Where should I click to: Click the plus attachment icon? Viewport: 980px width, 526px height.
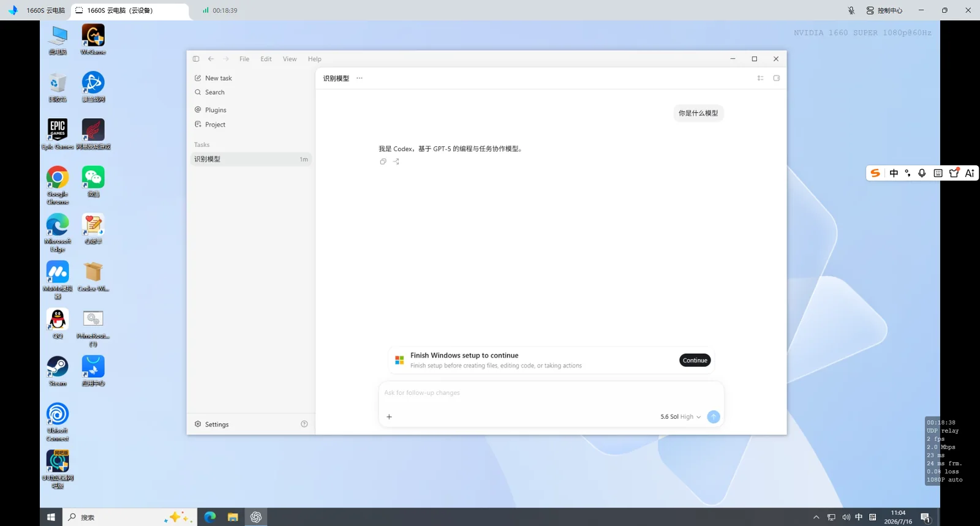click(389, 417)
